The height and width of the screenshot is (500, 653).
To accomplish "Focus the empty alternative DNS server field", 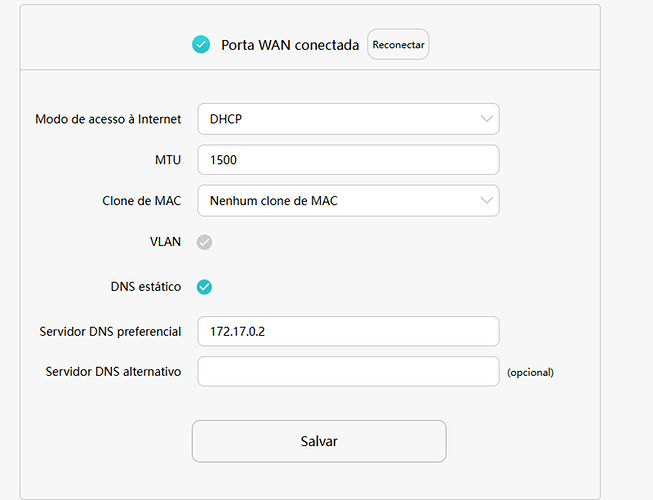I will 347,371.
